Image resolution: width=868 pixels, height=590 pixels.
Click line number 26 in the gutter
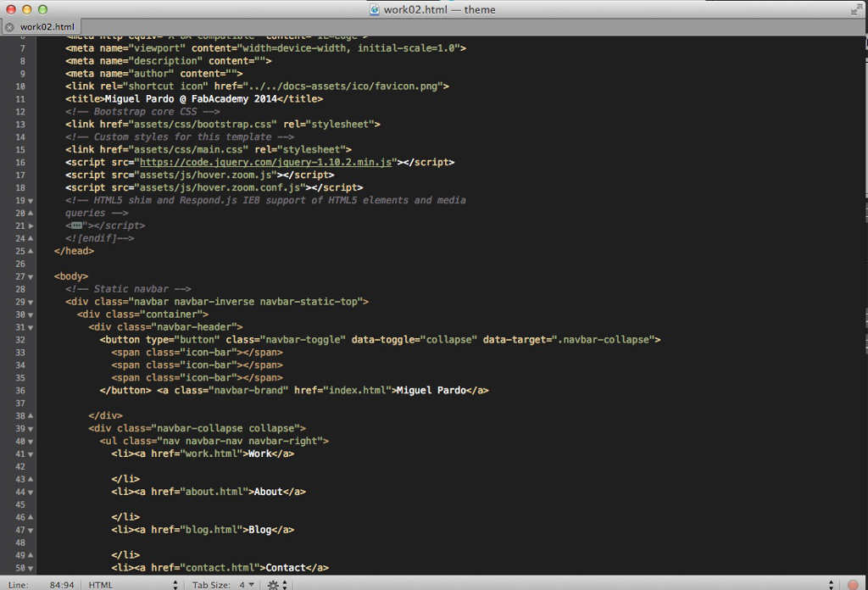pos(20,264)
